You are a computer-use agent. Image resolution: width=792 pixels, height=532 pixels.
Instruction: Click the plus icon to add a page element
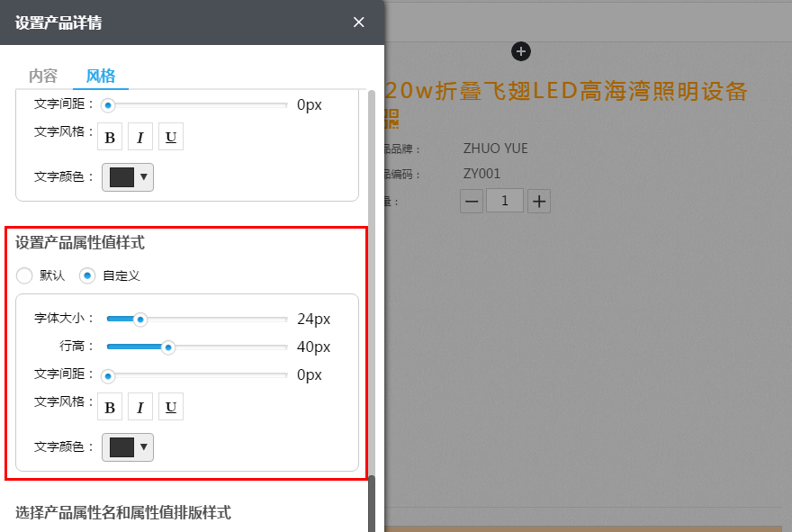pyautogui.click(x=521, y=51)
